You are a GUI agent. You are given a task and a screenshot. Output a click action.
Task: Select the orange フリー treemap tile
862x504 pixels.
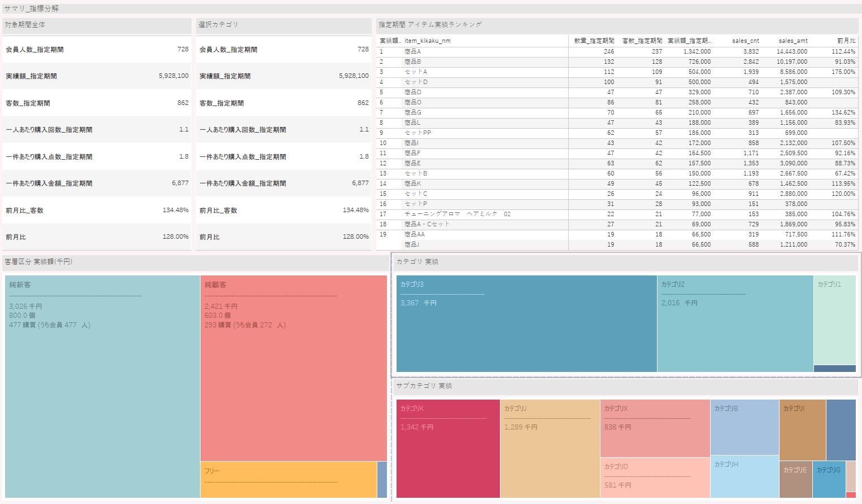[x=289, y=480]
